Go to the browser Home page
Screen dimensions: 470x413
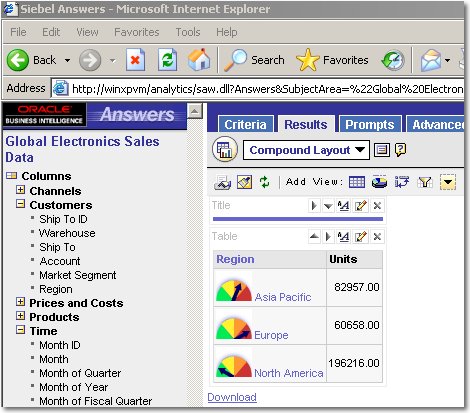(199, 60)
